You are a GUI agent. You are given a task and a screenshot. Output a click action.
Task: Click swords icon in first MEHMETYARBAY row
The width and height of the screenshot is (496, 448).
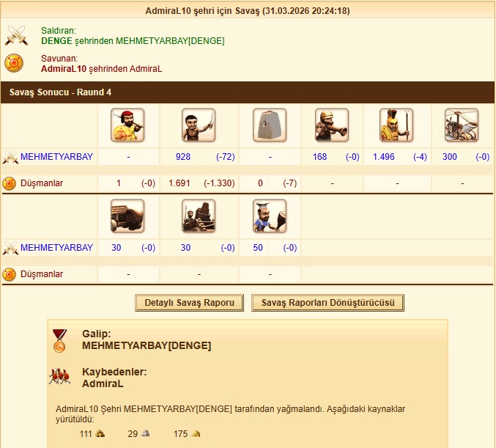click(x=10, y=157)
